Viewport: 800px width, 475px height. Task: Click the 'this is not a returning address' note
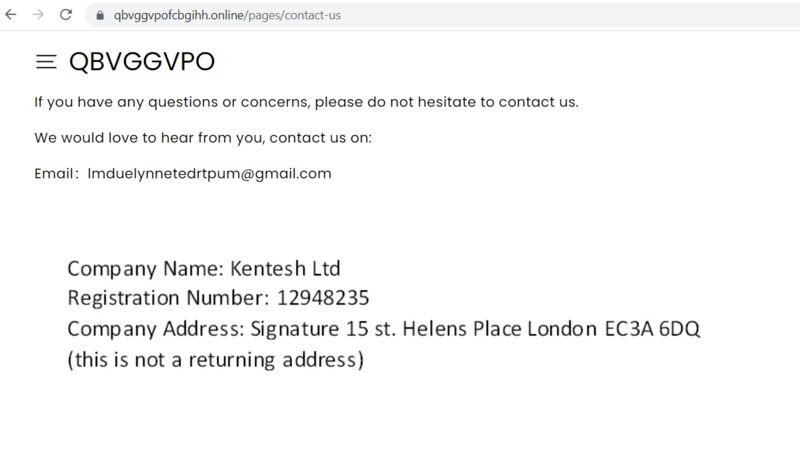pyautogui.click(x=216, y=360)
